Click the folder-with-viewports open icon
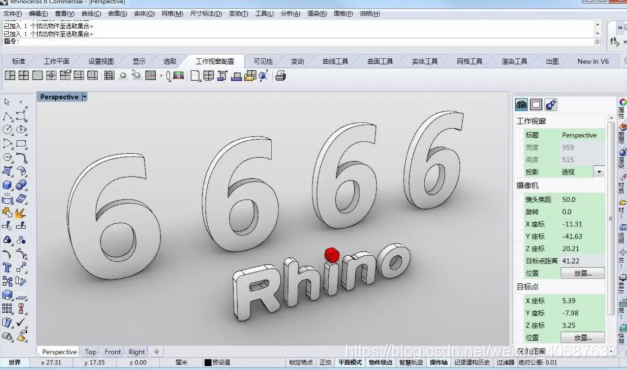 point(250,76)
